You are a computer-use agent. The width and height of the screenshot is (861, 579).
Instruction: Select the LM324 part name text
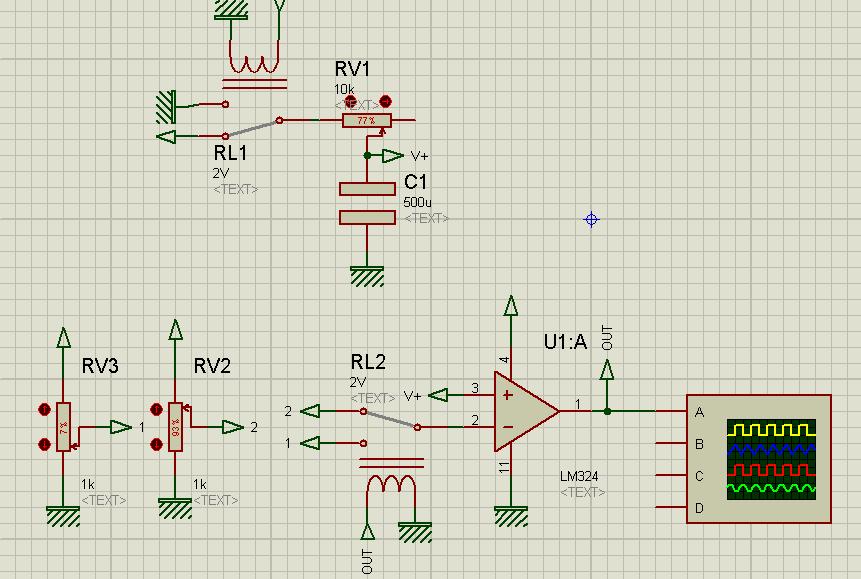tap(579, 476)
